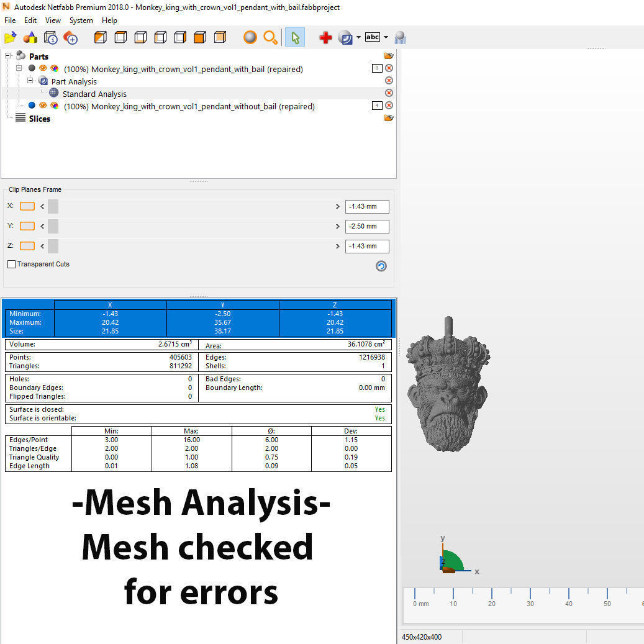Screen dimensions: 644x644
Task: Click right arrow of Y clip slider
Action: pyautogui.click(x=338, y=226)
